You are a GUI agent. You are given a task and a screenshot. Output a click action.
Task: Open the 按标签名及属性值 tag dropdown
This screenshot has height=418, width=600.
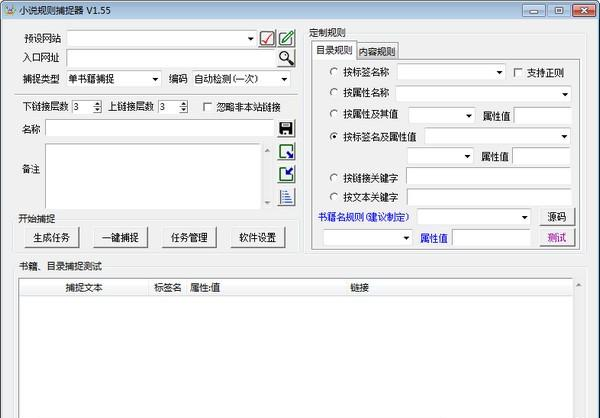click(x=564, y=136)
